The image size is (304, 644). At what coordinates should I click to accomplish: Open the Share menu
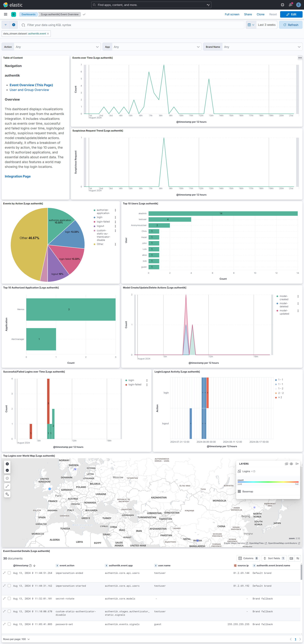pyautogui.click(x=248, y=15)
